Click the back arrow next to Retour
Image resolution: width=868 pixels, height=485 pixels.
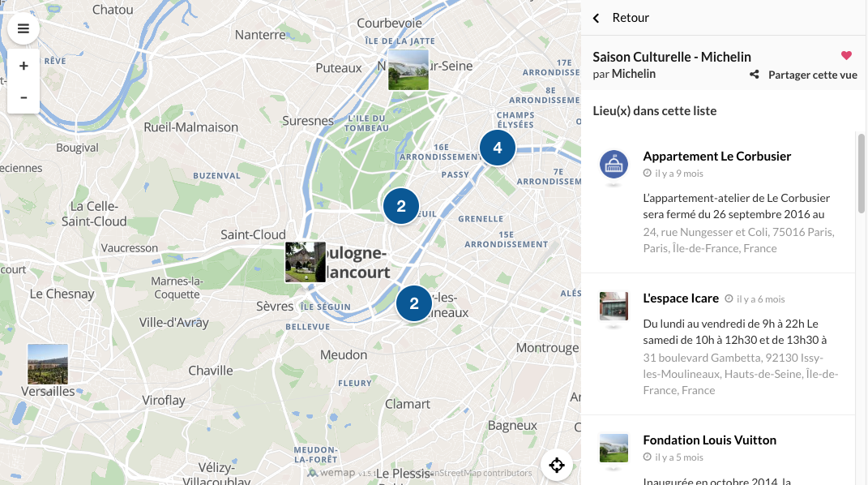596,18
